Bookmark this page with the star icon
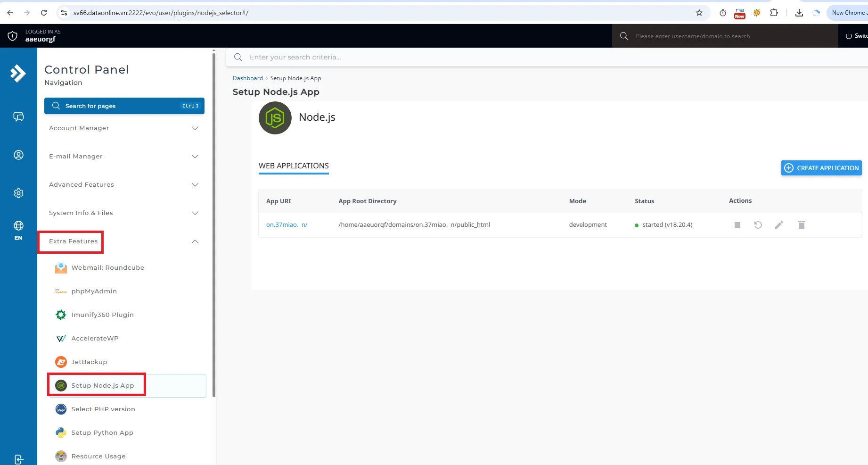The height and width of the screenshot is (465, 868). pos(699,13)
